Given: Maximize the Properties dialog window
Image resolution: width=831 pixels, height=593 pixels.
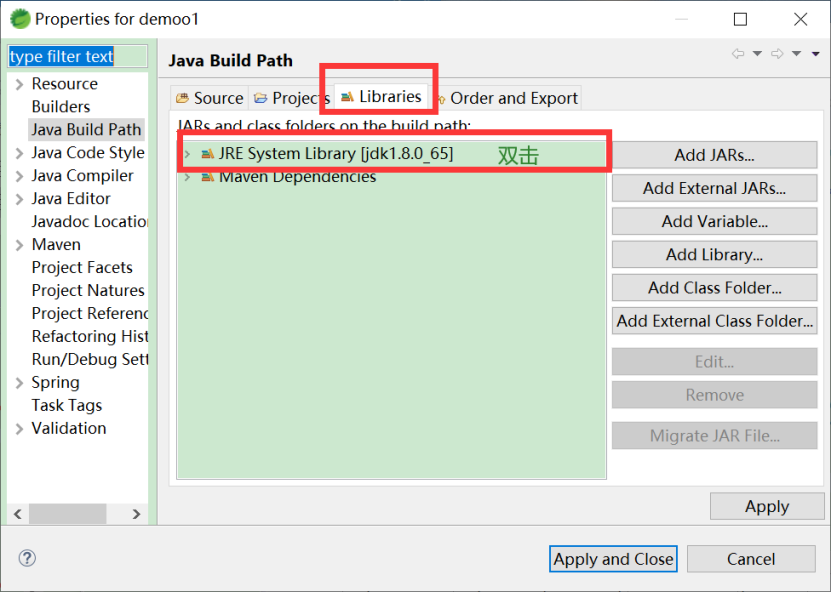Looking at the screenshot, I should (740, 20).
